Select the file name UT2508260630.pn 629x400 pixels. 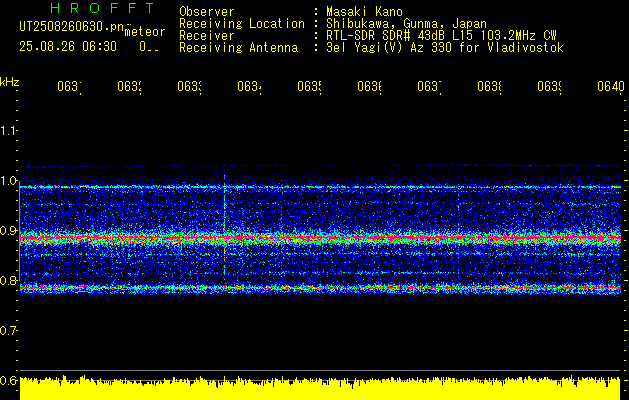point(72,27)
